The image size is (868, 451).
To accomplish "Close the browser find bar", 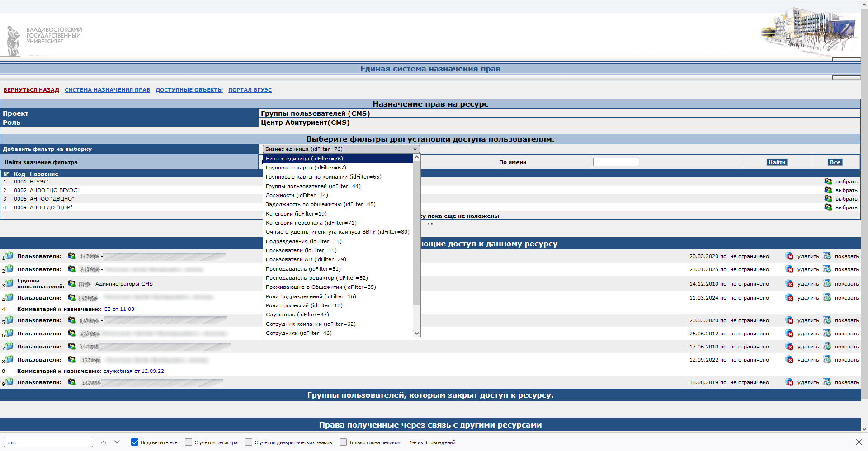I will coord(859,442).
